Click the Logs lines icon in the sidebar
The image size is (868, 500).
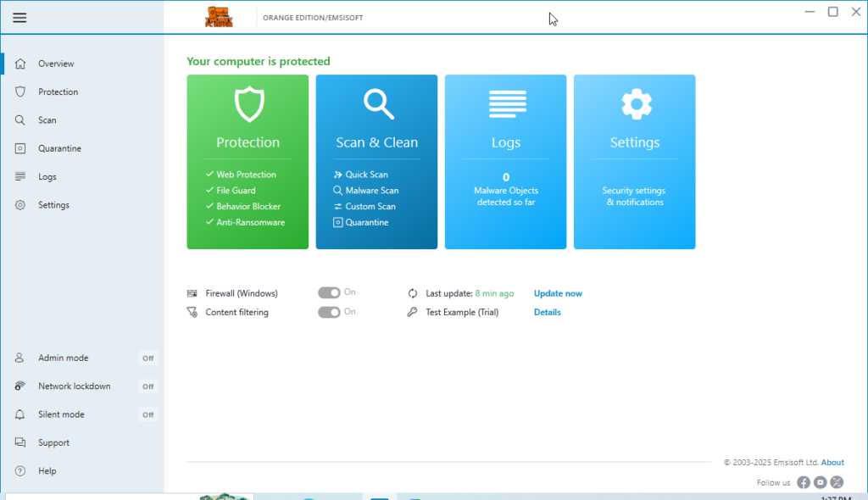pyautogui.click(x=20, y=176)
